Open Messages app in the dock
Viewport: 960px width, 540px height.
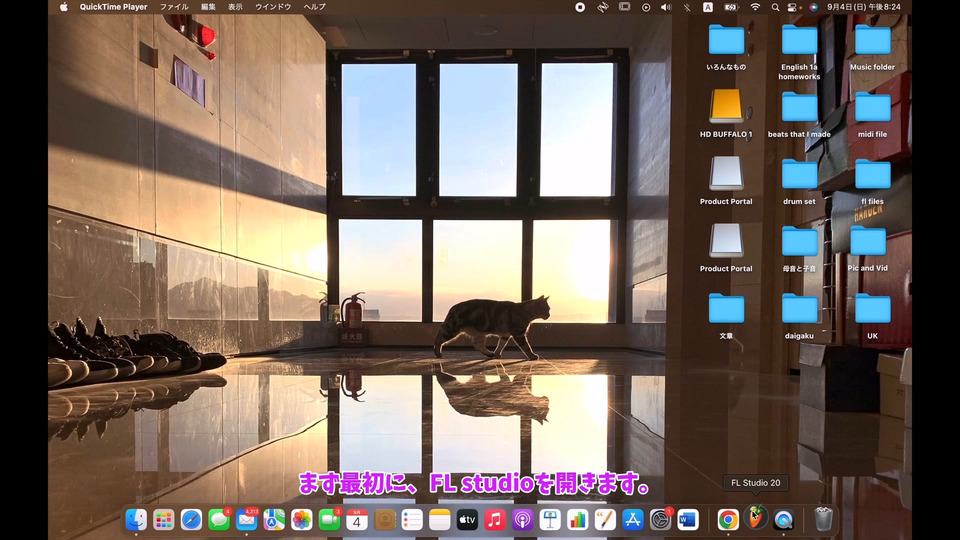pyautogui.click(x=219, y=520)
